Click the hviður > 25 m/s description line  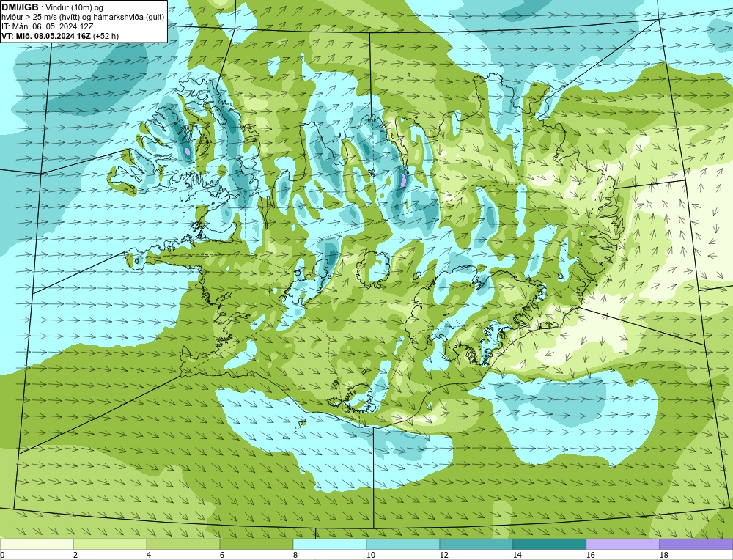click(x=83, y=17)
